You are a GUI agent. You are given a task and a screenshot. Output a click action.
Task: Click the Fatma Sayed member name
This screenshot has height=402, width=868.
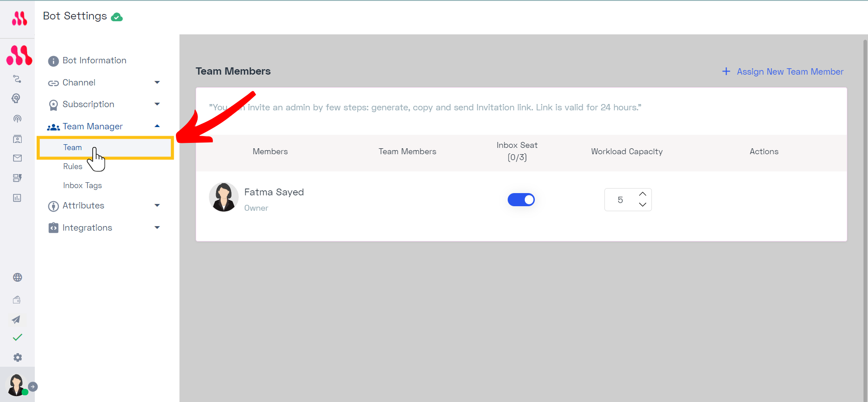tap(274, 192)
